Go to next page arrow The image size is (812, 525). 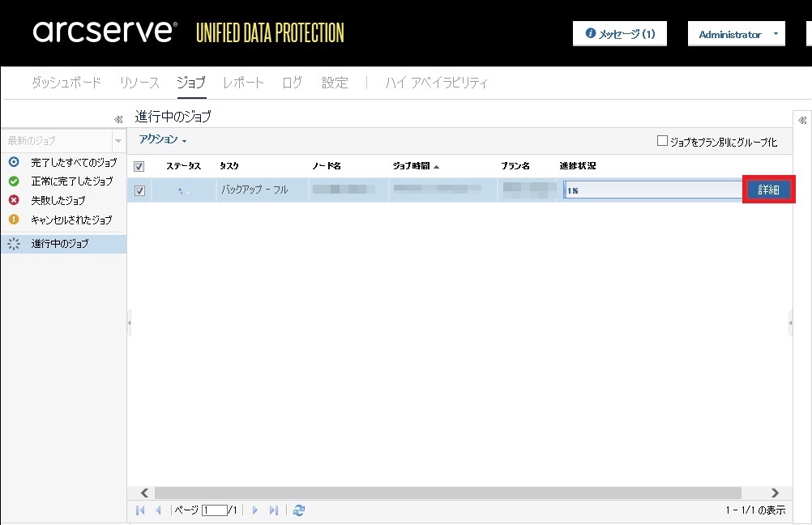click(254, 510)
